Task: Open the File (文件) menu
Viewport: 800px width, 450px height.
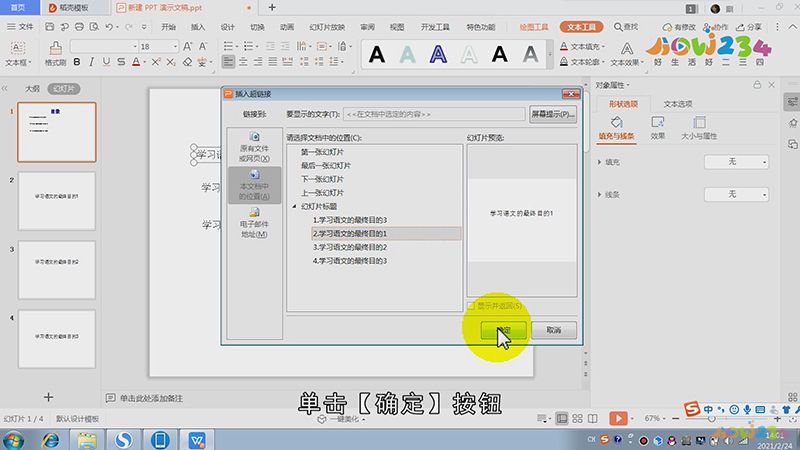Action: [x=20, y=27]
